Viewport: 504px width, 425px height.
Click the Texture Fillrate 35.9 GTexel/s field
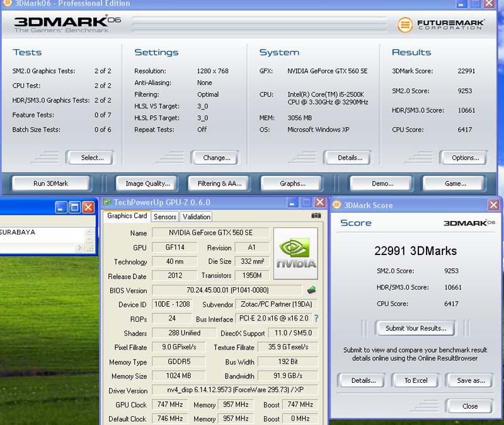tap(288, 348)
